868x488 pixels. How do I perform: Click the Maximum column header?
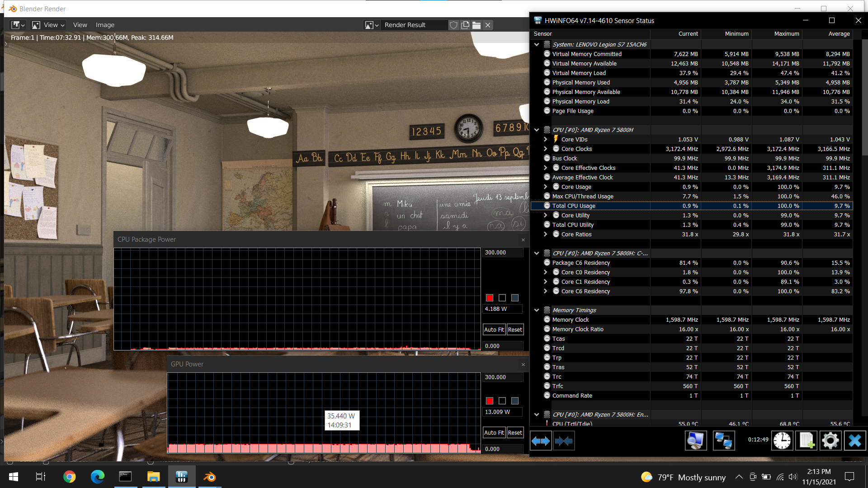click(x=777, y=34)
